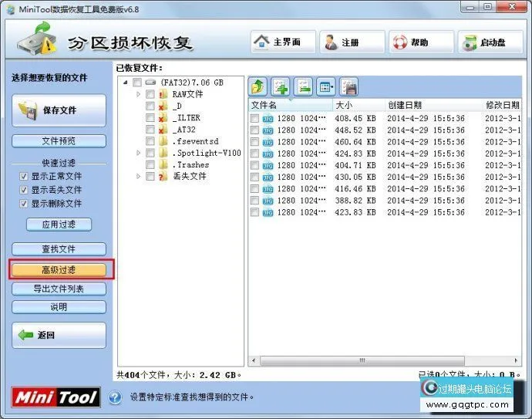Select the .fseventsd folder icon
This screenshot has height=419, width=532.
point(163,141)
